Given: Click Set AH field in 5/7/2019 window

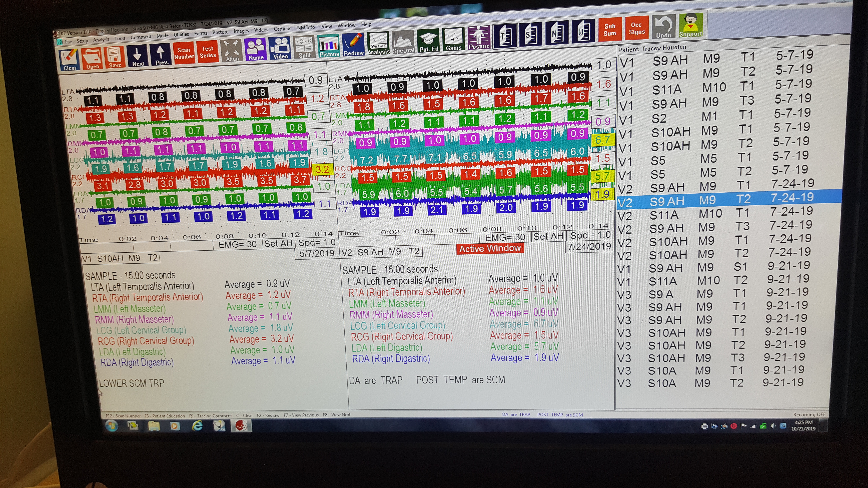Looking at the screenshot, I should pos(278,243).
